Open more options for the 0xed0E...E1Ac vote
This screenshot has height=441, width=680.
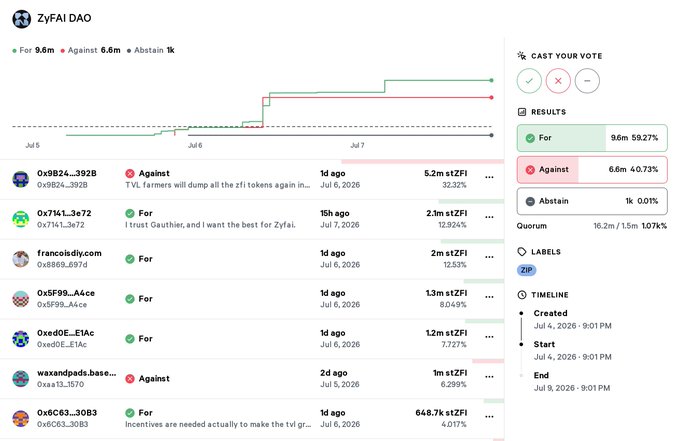coord(489,336)
